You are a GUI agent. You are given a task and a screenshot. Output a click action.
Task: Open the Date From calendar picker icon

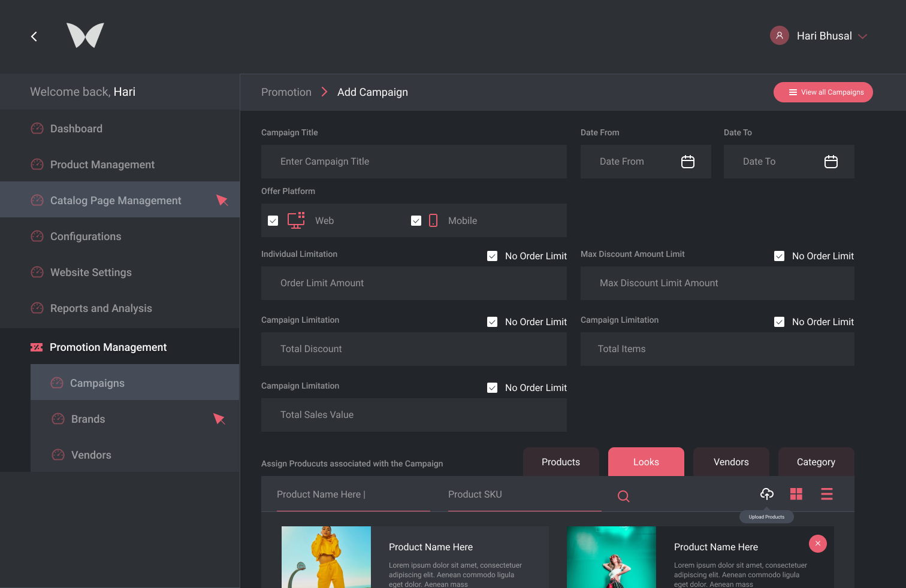point(687,162)
